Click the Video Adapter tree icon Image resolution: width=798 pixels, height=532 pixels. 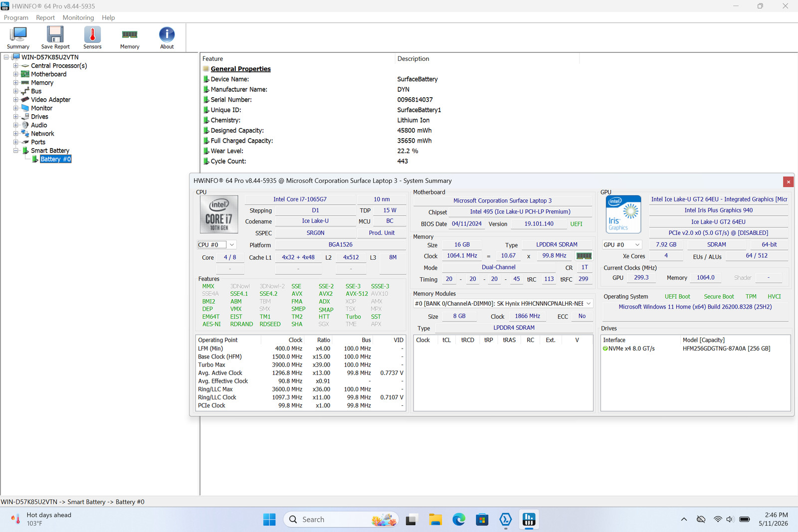point(25,100)
